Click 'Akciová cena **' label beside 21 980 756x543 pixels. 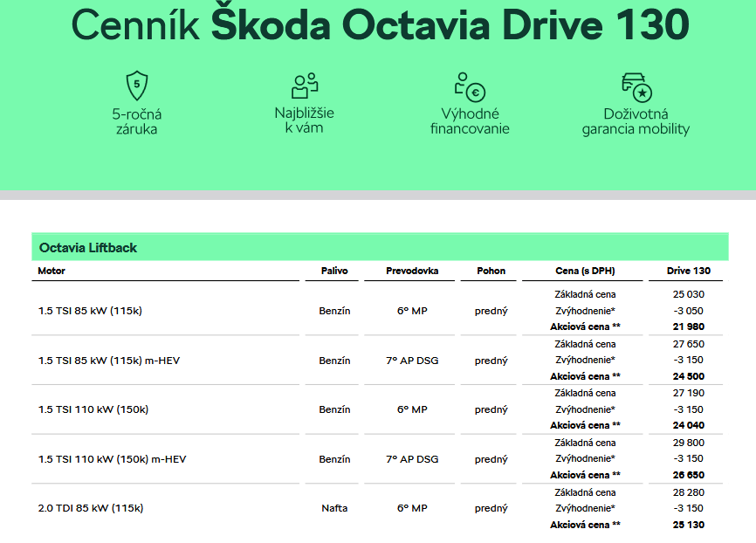(585, 326)
